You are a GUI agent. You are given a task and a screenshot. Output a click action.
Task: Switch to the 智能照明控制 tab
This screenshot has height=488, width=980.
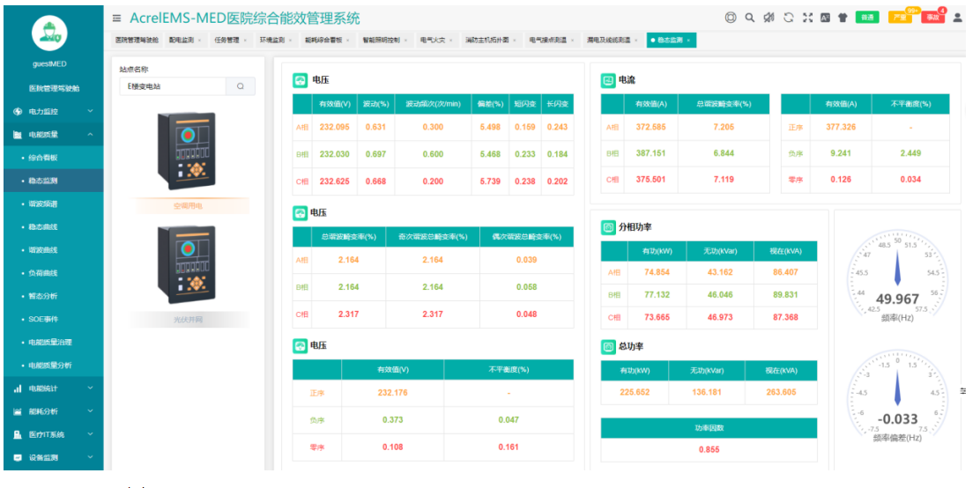381,40
